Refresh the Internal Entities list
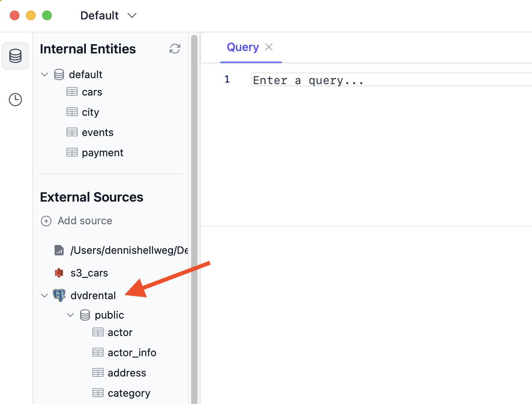The height and width of the screenshot is (404, 532). point(175,49)
